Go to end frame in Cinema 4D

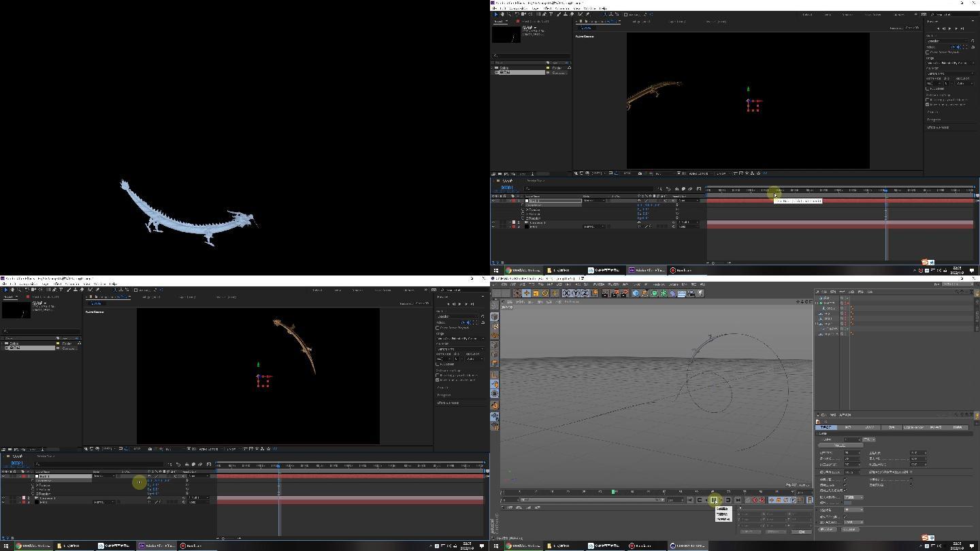tap(738, 500)
